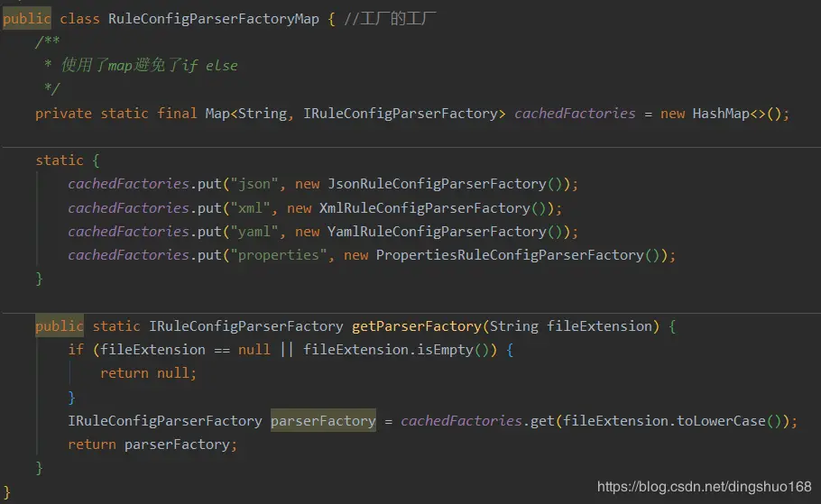This screenshot has height=504, width=821.
Task: Click the comment '//工厂的工厂'
Action: pos(390,19)
